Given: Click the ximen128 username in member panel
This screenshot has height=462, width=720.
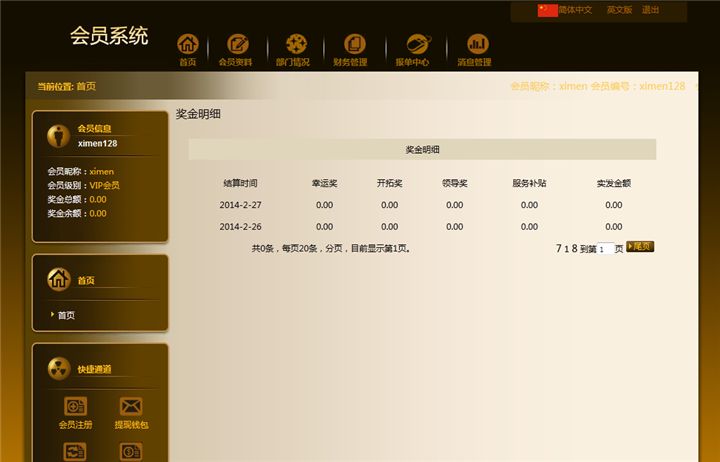Looking at the screenshot, I should click(x=97, y=143).
